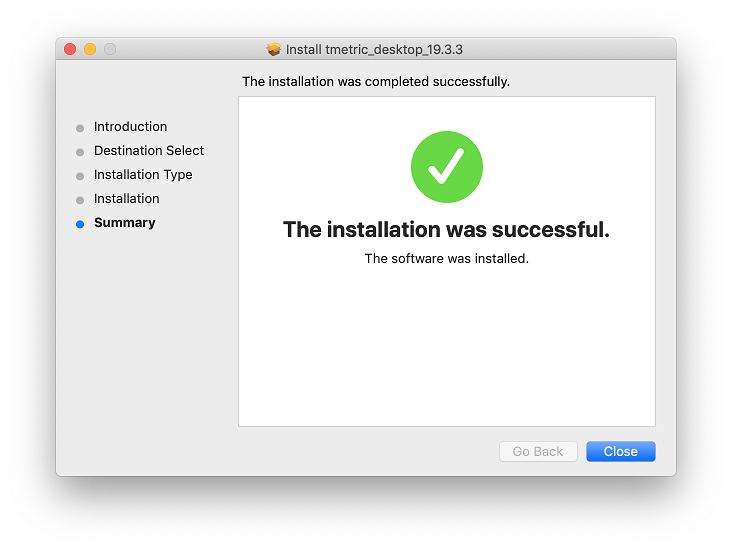732x550 pixels.
Task: Select the Destination Select step
Action: 149,150
